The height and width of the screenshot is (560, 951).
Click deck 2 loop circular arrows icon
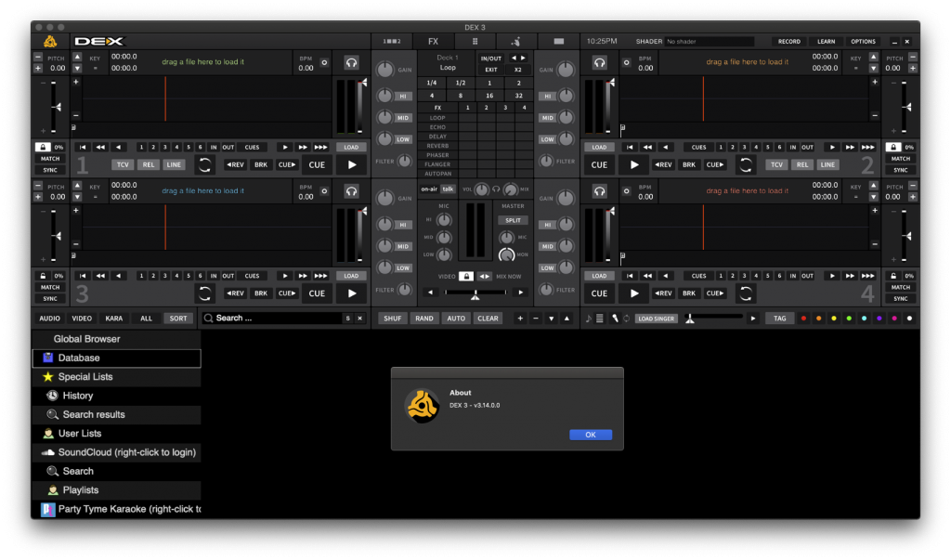click(746, 164)
